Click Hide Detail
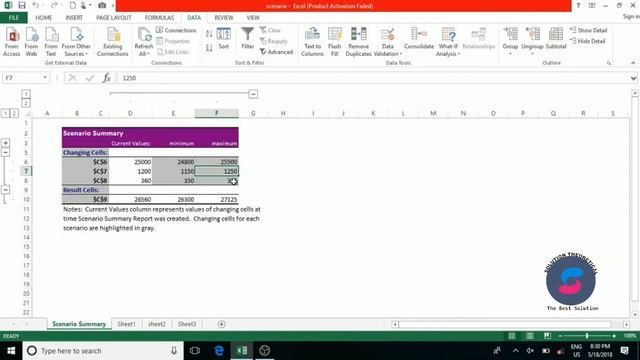This screenshot has height=360, width=640. point(588,41)
